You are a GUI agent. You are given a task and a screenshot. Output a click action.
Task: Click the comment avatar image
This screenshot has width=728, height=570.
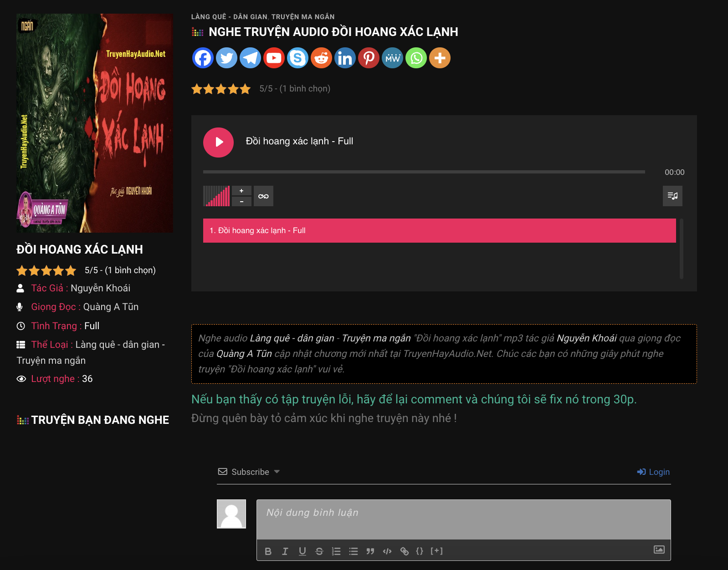(x=231, y=514)
